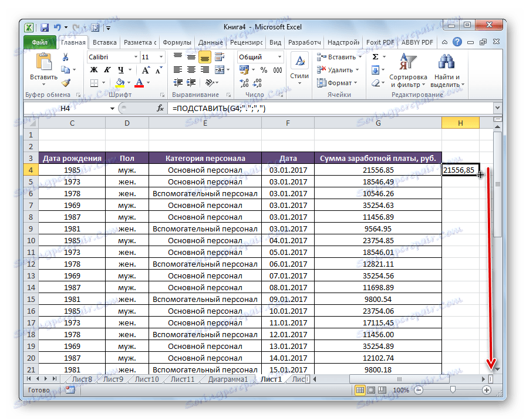Toggle Underline (Ч) formatting
This screenshot has height=420, width=526.
121,70
